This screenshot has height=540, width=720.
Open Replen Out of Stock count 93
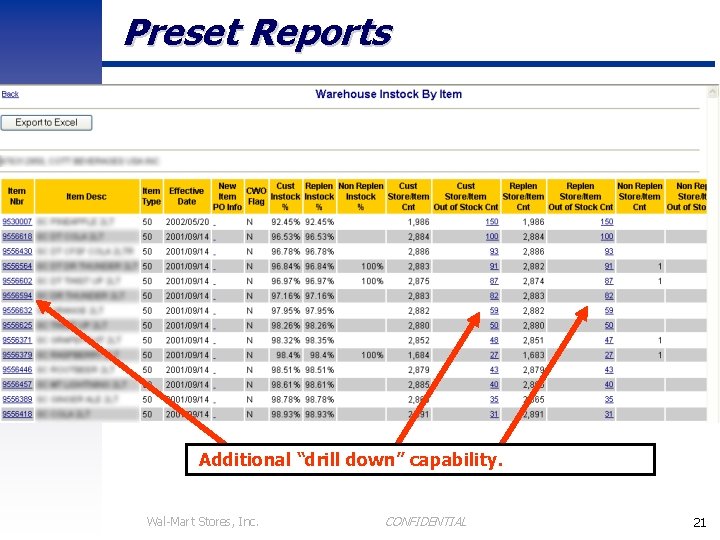pyautogui.click(x=609, y=252)
